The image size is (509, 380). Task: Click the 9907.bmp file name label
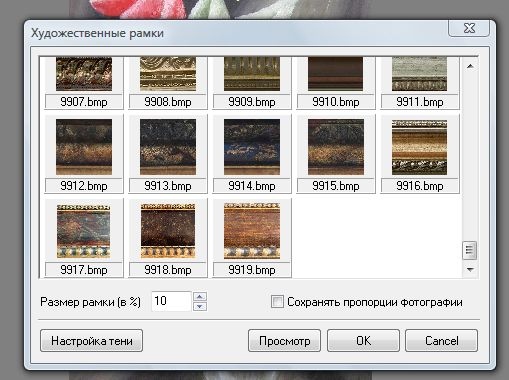point(84,102)
